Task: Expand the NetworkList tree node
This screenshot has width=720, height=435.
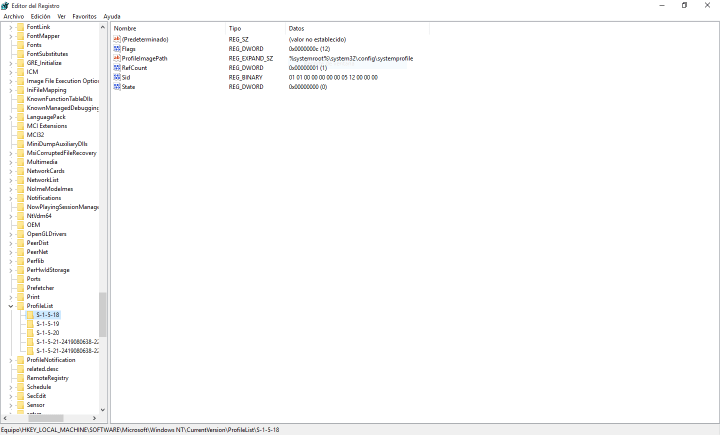Action: (x=11, y=180)
